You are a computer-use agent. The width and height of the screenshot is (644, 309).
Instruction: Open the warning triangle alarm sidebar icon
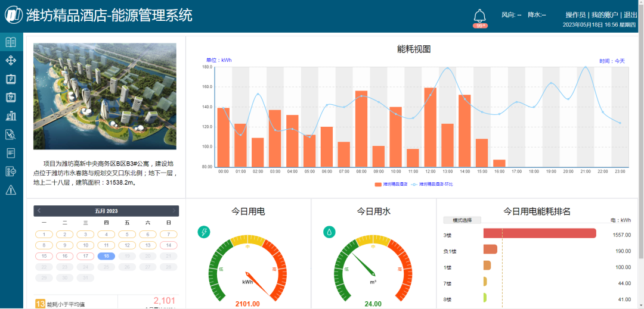pos(11,190)
